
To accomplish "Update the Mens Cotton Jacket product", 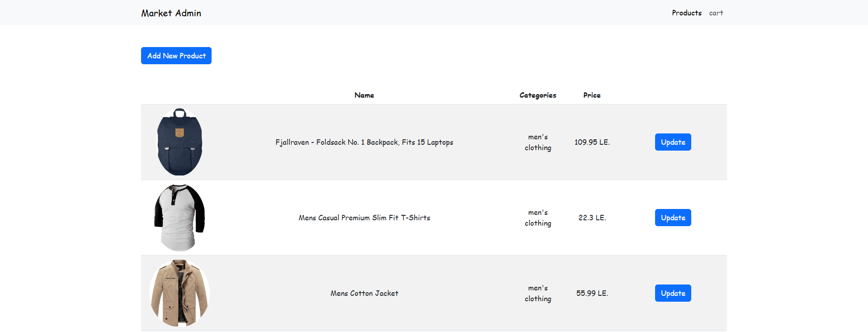I will pyautogui.click(x=673, y=293).
